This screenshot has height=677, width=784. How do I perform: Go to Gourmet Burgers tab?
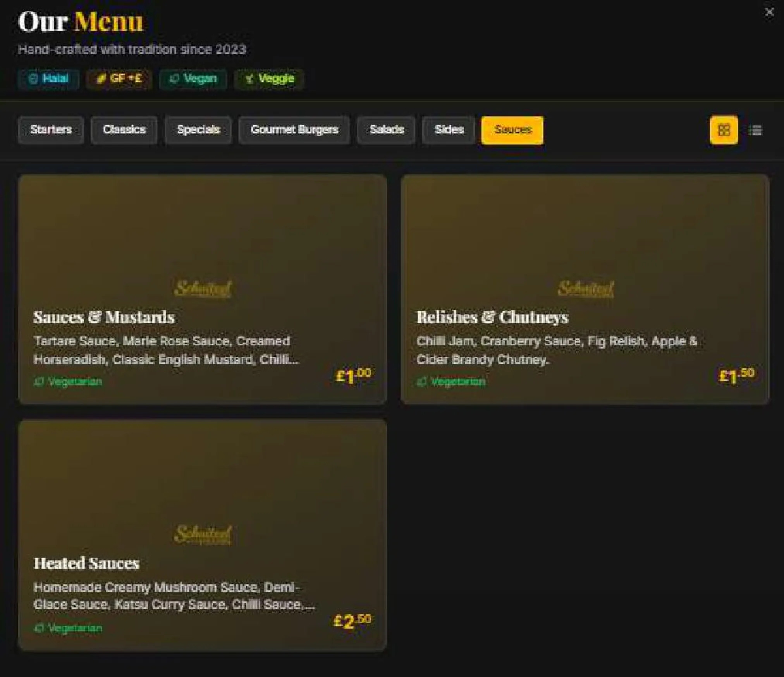pyautogui.click(x=294, y=130)
